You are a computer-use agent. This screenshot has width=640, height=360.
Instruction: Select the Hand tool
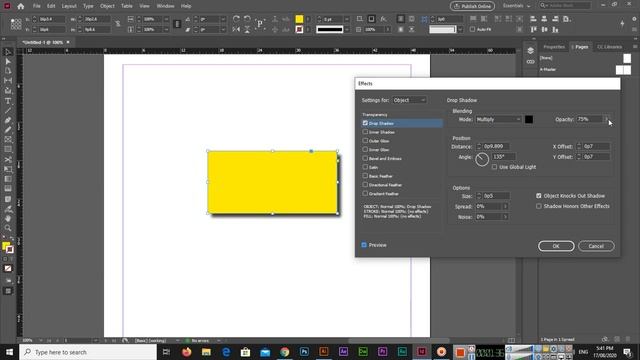coord(8,218)
